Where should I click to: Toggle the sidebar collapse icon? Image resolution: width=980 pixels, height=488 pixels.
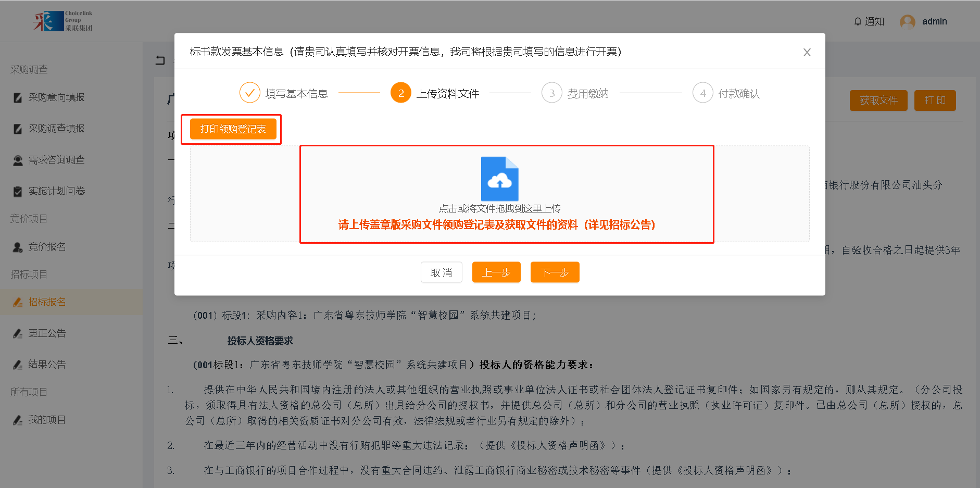(160, 60)
